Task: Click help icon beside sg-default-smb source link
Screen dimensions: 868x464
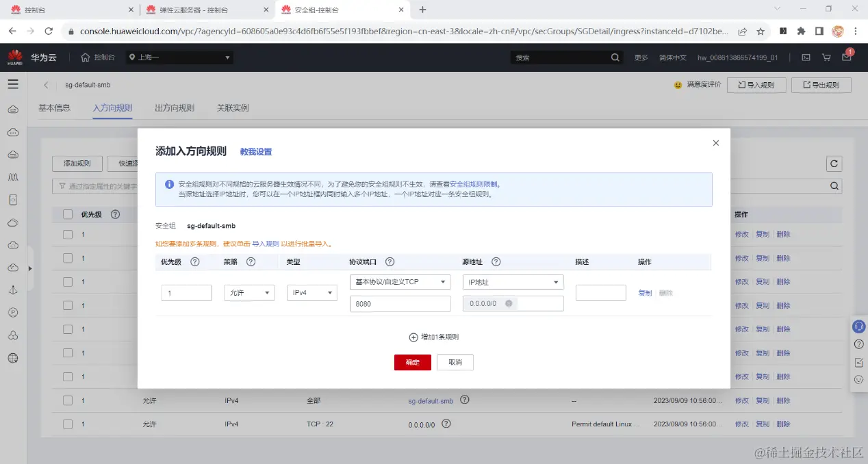Action: [x=465, y=400]
